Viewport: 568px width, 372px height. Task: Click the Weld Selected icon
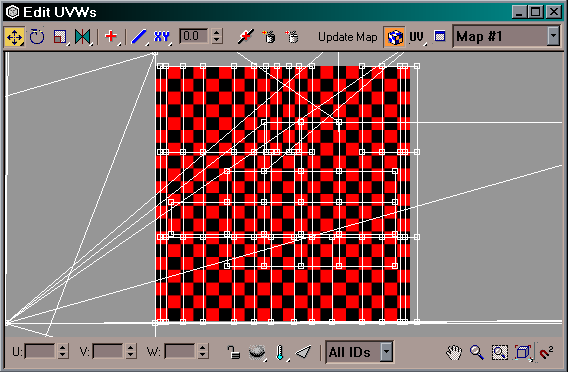292,37
